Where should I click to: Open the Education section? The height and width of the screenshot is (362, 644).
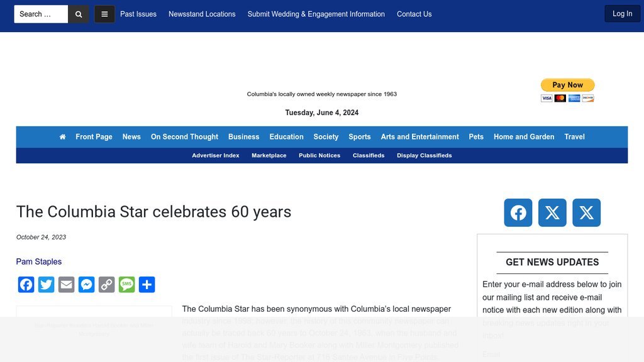[287, 136]
